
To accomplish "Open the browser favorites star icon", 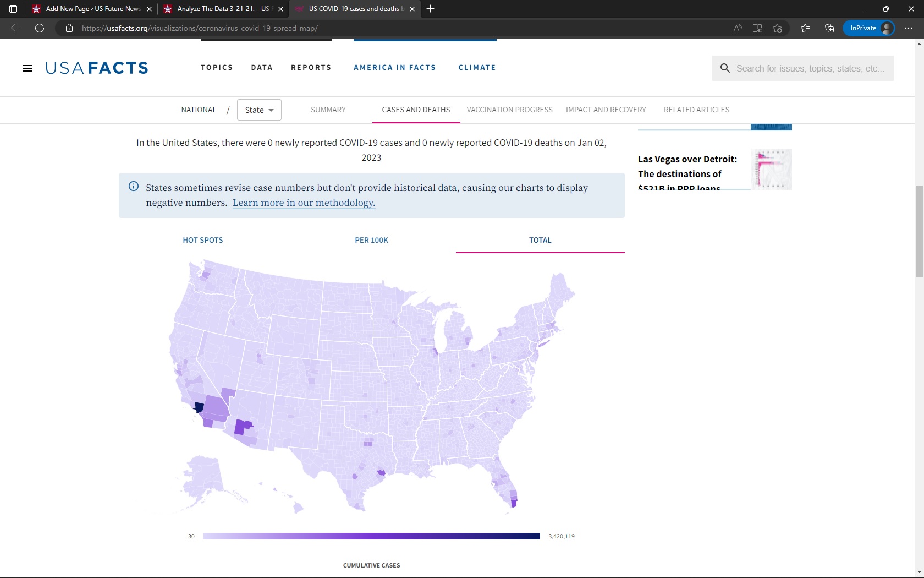I will (x=805, y=28).
